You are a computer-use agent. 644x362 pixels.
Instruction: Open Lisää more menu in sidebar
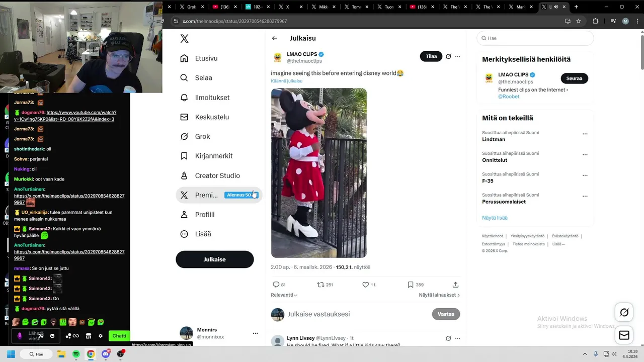tap(196, 234)
